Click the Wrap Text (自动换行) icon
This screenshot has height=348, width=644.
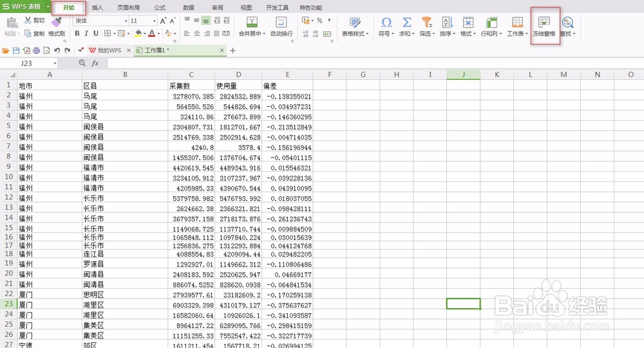(281, 22)
